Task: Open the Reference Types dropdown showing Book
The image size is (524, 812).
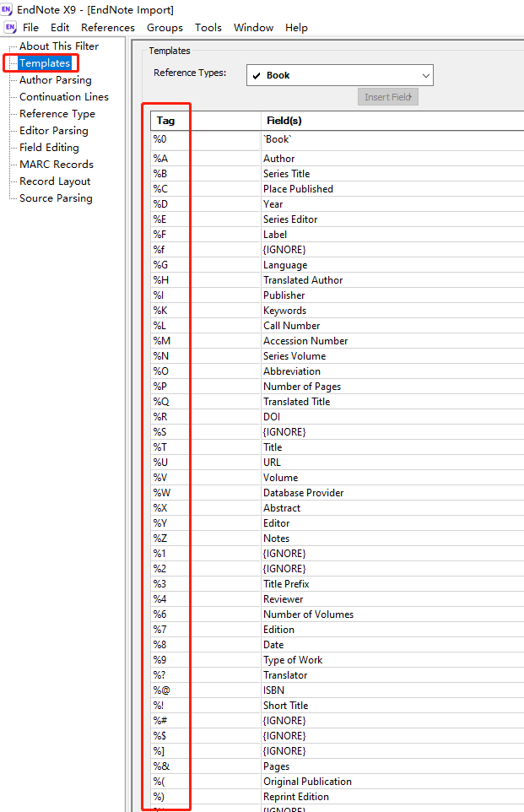Action: pyautogui.click(x=340, y=75)
